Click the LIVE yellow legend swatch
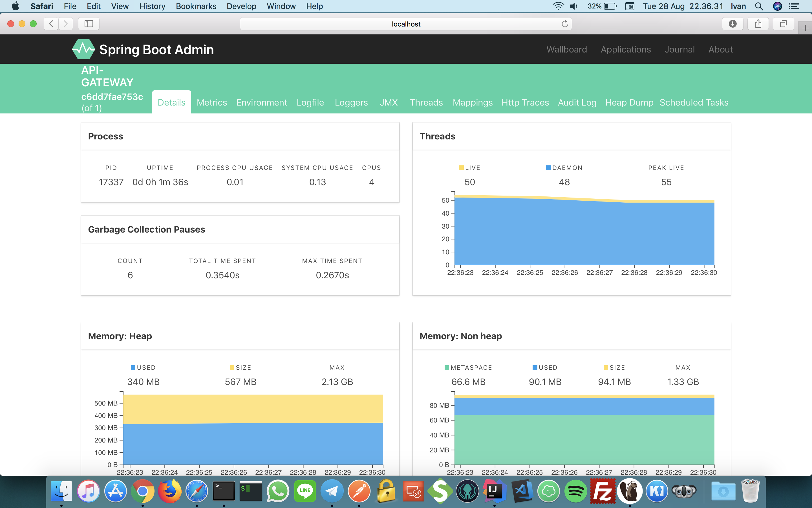 tap(461, 168)
